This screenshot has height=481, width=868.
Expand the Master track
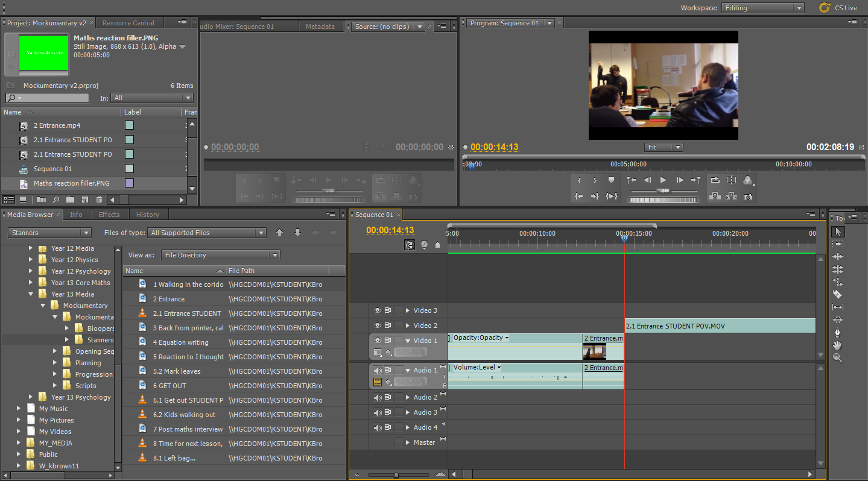point(408,442)
